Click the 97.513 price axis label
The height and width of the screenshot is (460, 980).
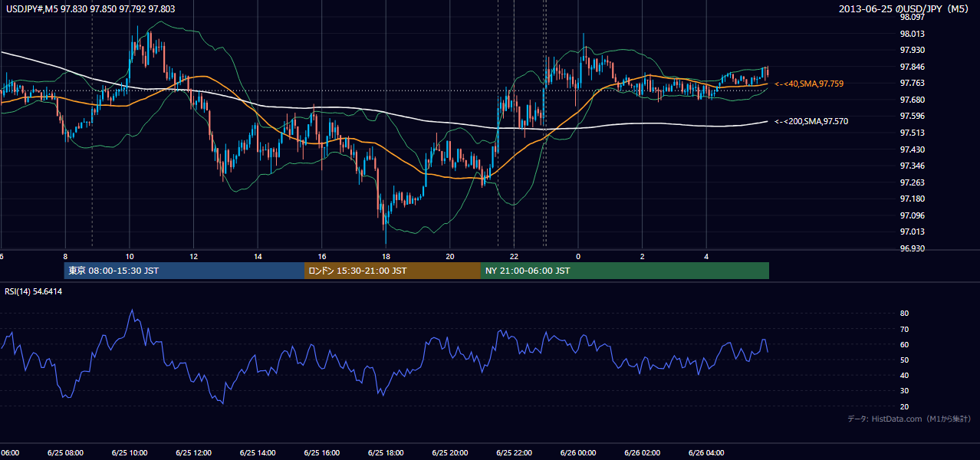click(911, 133)
